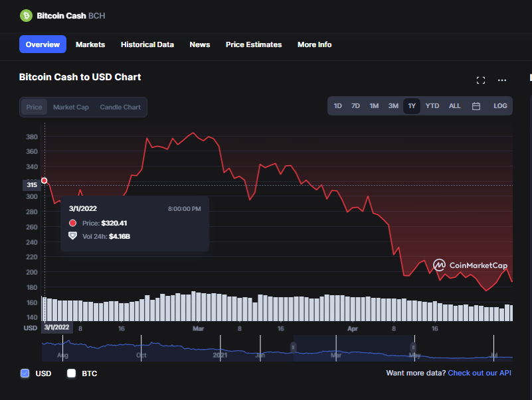
Task: Switch to Candle Chart mode
Action: (120, 107)
